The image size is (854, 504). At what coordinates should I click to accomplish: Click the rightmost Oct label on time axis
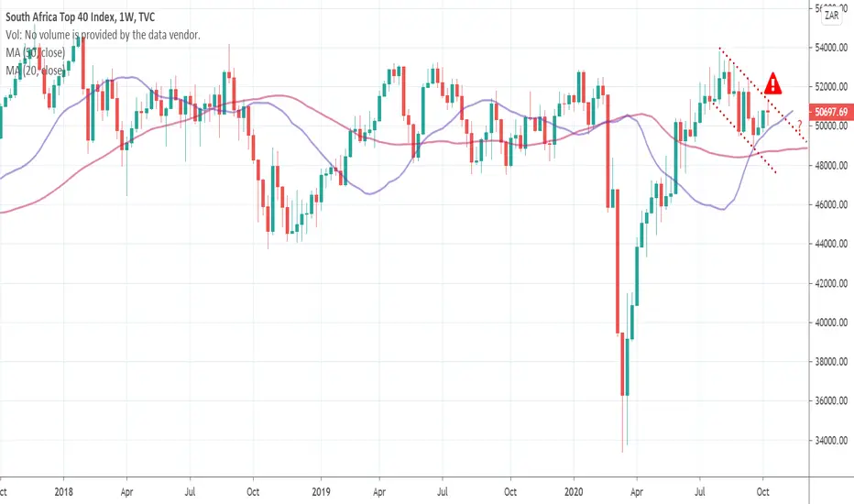pyautogui.click(x=763, y=491)
